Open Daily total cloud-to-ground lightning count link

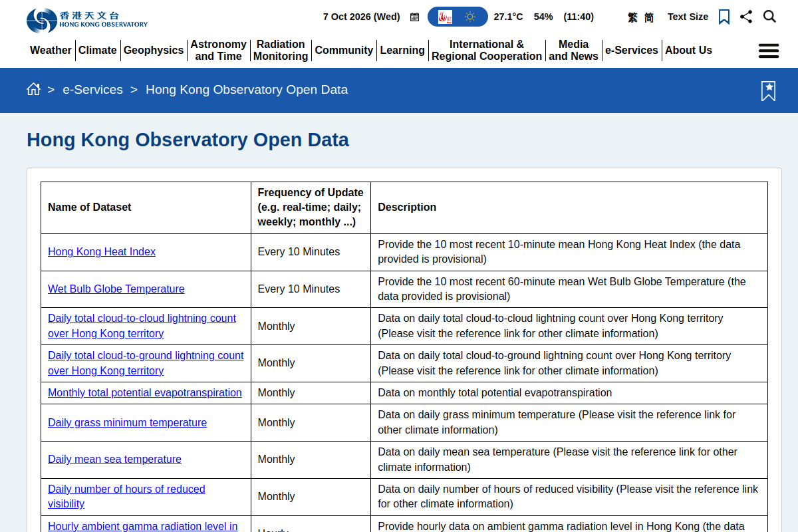146,363
